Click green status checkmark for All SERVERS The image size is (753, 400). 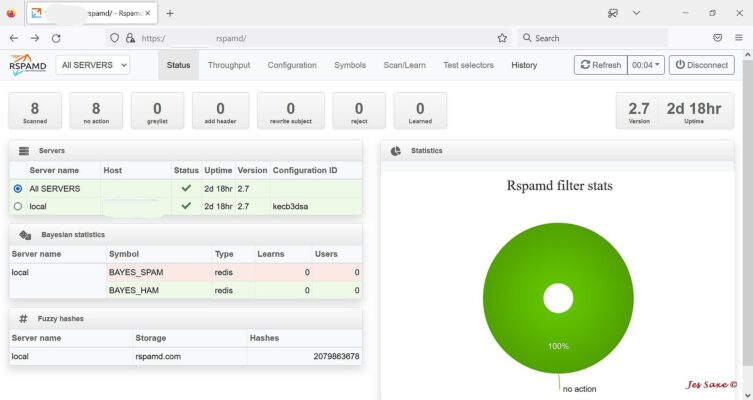186,188
